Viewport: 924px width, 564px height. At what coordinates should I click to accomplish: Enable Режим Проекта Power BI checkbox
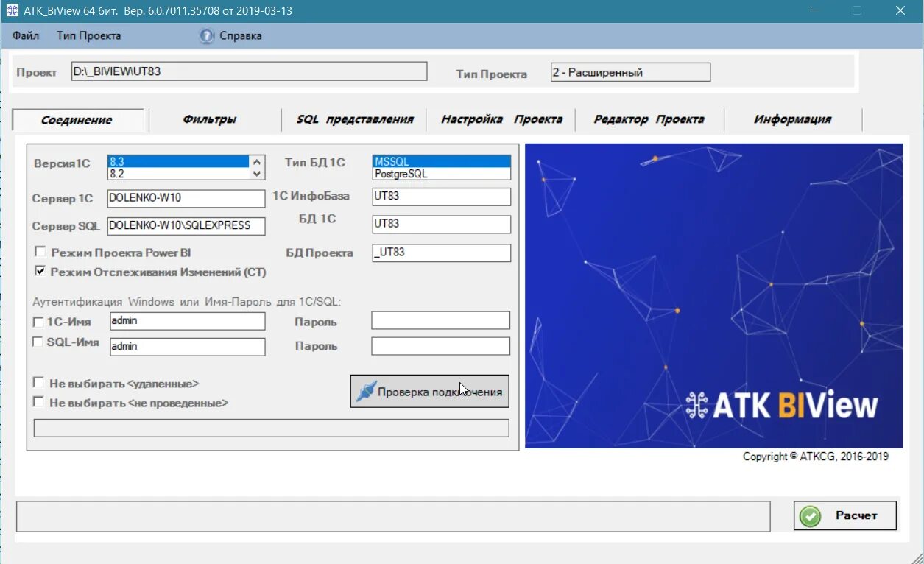(x=40, y=253)
